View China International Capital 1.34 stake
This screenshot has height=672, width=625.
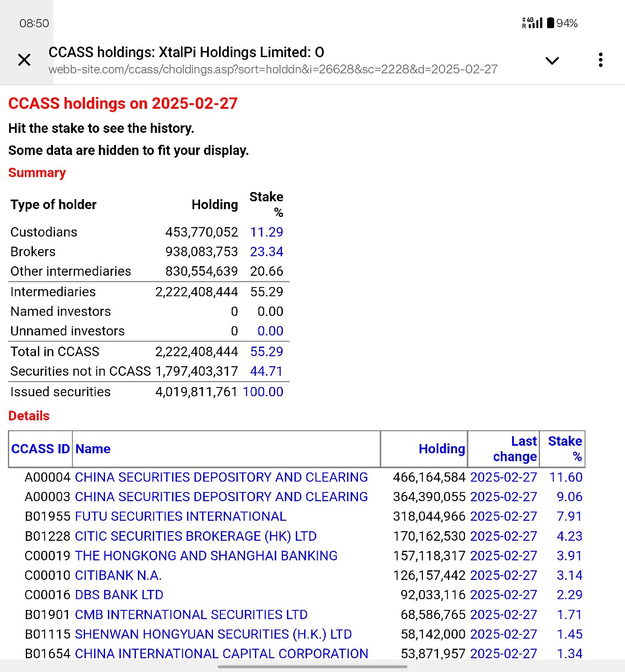570,654
